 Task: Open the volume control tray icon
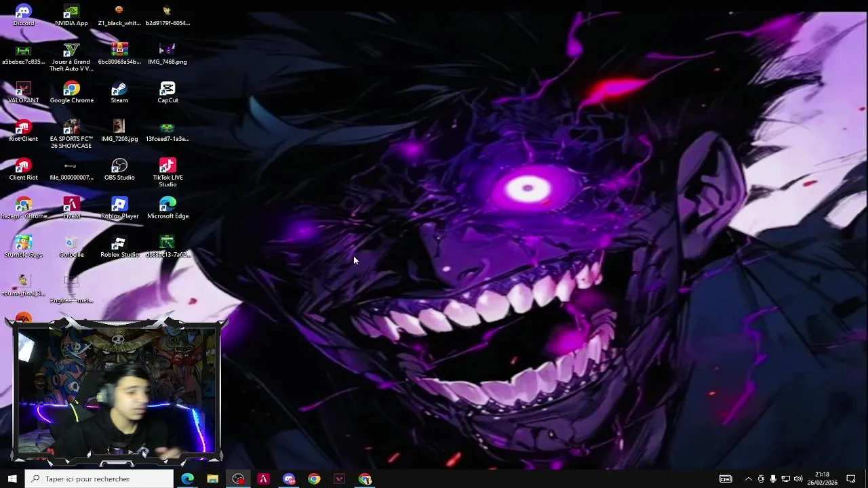click(x=798, y=479)
